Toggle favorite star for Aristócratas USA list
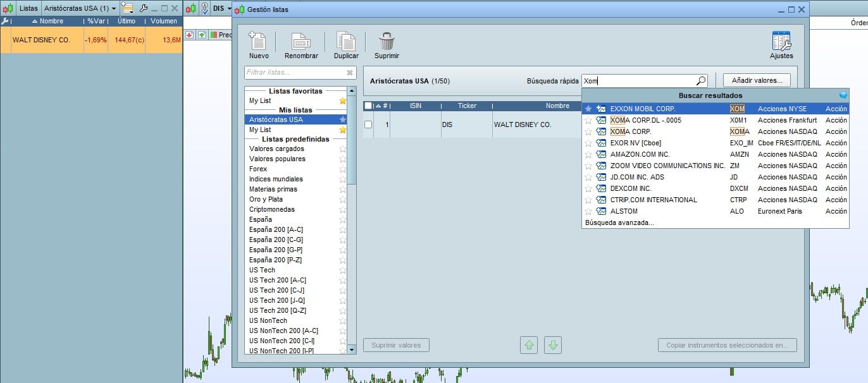 tap(343, 119)
